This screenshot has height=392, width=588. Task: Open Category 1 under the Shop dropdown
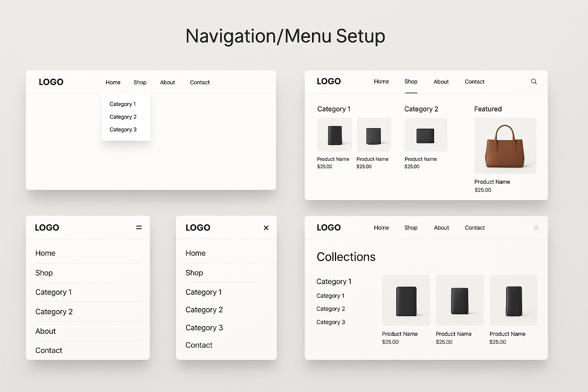tap(122, 104)
